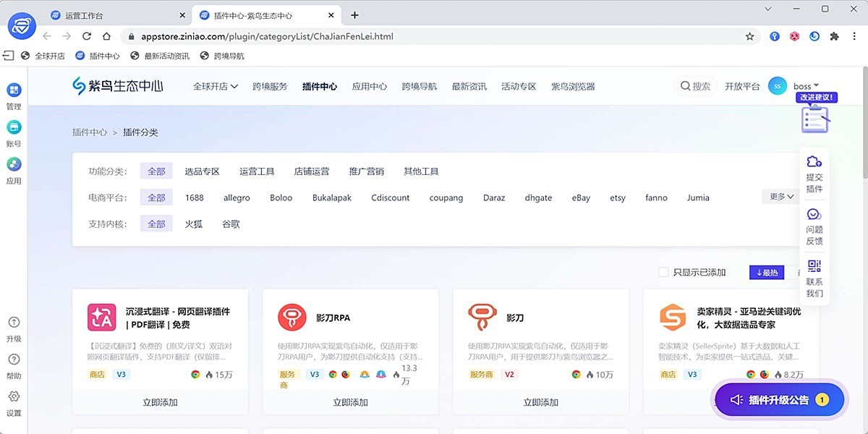Viewport: 868px width, 434px height.
Task: Expand the 更多 platform dropdown
Action: [x=779, y=196]
